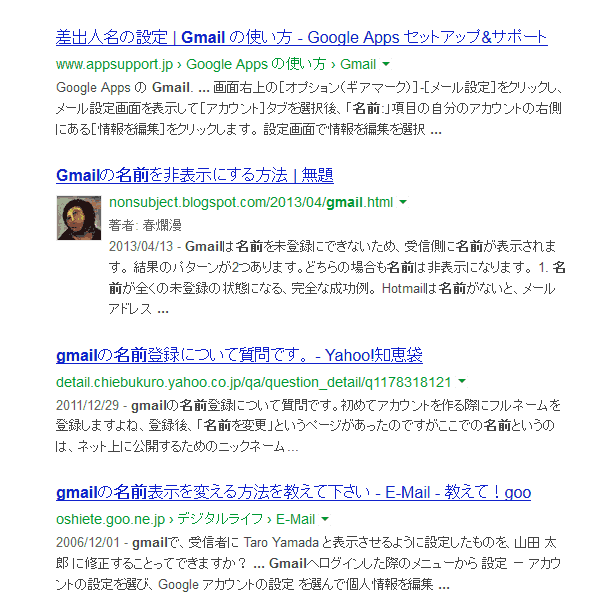Open the Gmailの名前を非表示にする方法 result link
The height and width of the screenshot is (600, 600).
click(195, 175)
